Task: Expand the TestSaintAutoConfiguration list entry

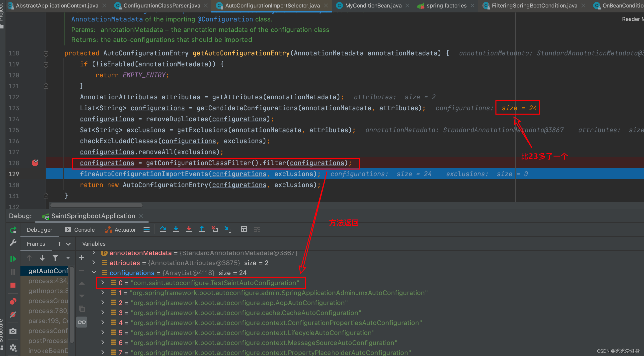Action: (x=103, y=282)
